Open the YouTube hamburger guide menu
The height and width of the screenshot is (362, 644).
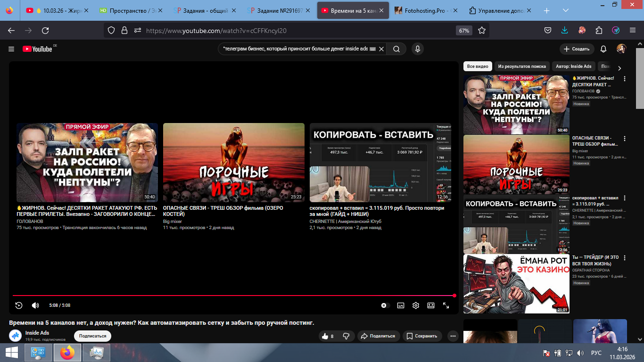(11, 49)
